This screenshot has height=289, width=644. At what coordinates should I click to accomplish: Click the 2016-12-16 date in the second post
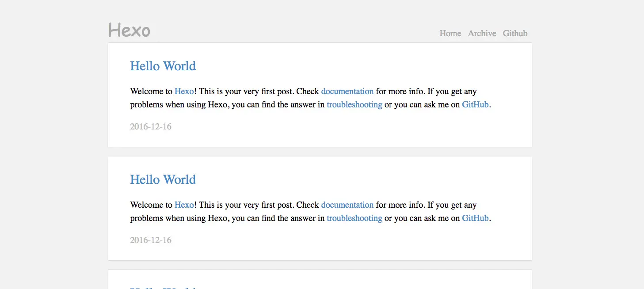coord(151,240)
